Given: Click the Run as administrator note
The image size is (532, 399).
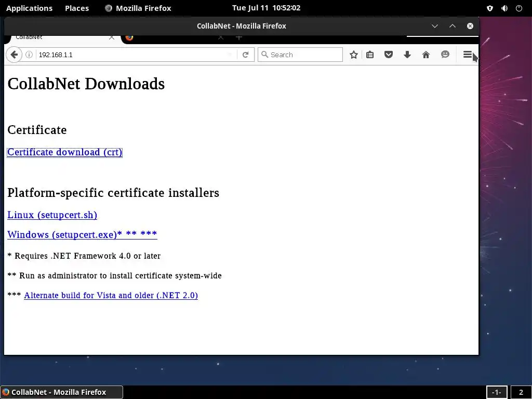Looking at the screenshot, I should [x=114, y=275].
